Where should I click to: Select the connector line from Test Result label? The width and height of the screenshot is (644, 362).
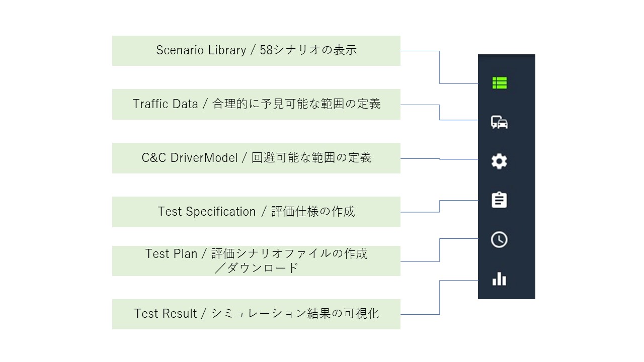(440, 297)
